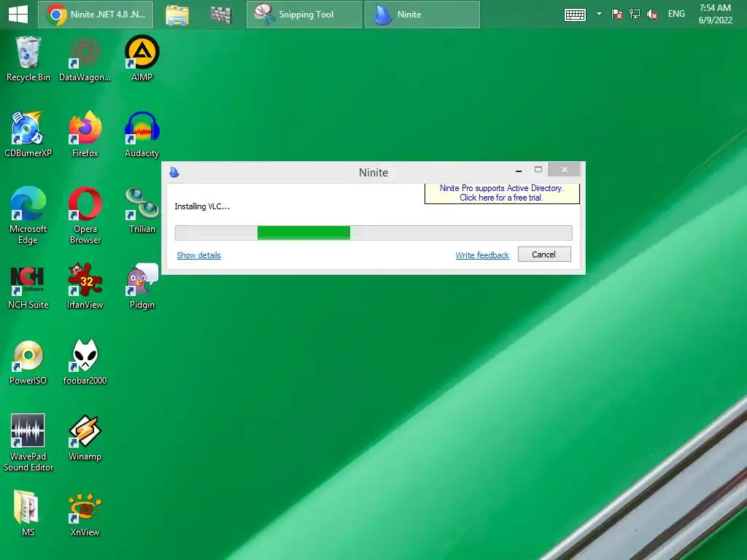Switch to the Snipping Tool taskbar window
Viewport: 747px width, 560px height.
point(304,15)
